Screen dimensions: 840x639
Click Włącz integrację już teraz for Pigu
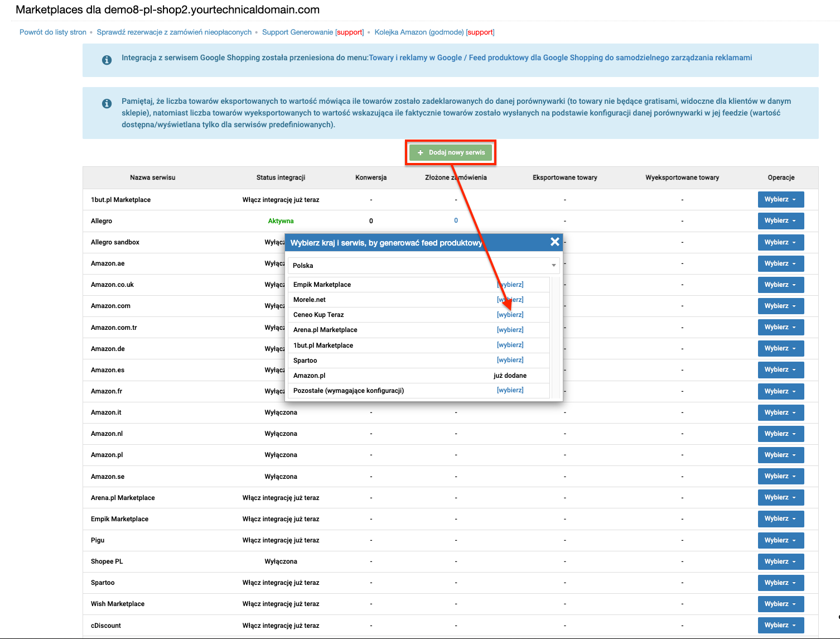click(281, 540)
